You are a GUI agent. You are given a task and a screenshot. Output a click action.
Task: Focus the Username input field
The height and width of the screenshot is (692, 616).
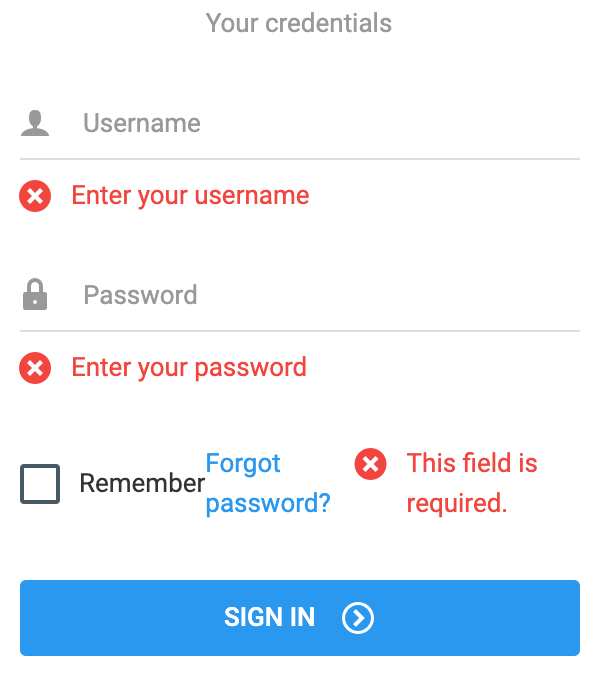320,123
